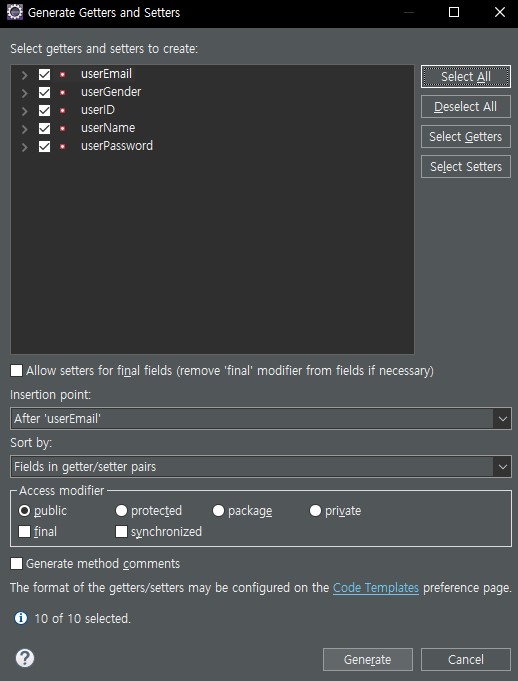Image resolution: width=518 pixels, height=681 pixels.
Task: Open the help question mark icon
Action: [25, 658]
